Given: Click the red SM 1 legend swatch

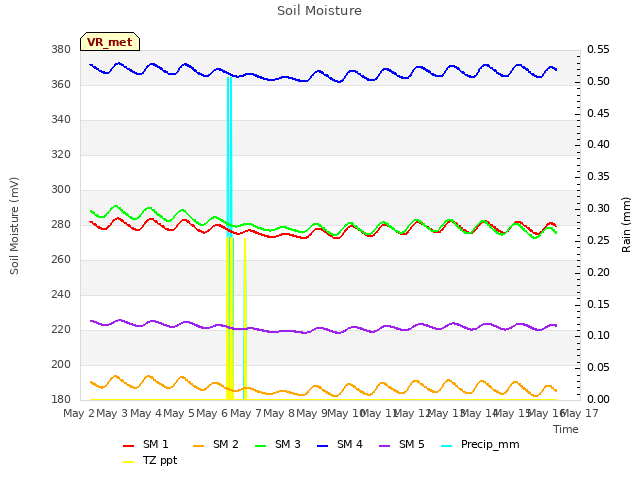Looking at the screenshot, I should [129, 446].
